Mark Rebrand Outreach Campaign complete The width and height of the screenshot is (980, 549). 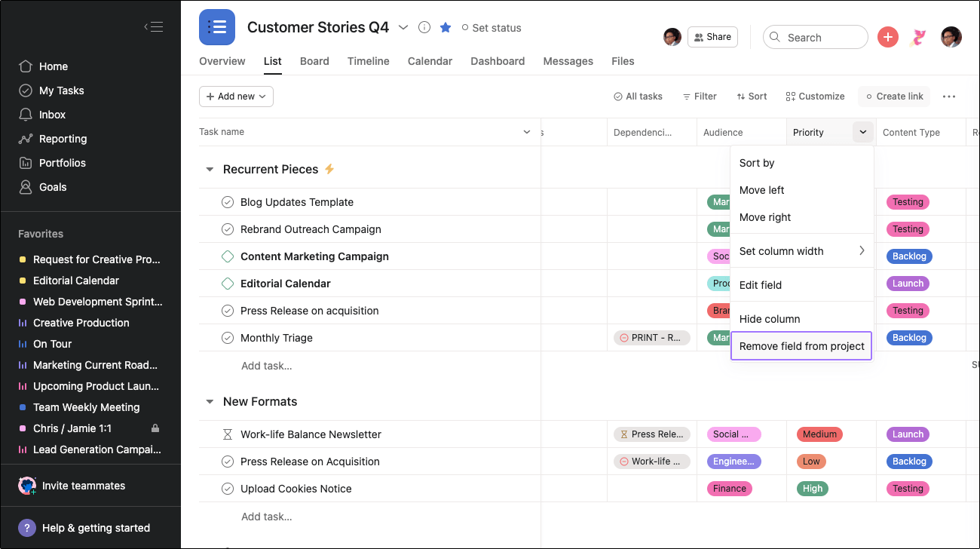(228, 229)
